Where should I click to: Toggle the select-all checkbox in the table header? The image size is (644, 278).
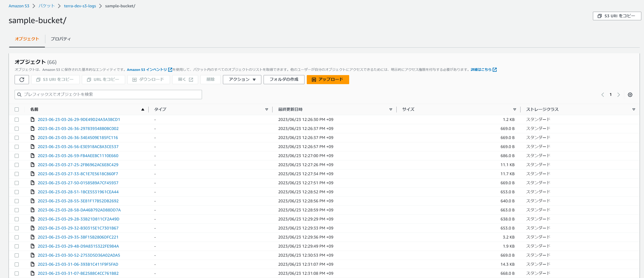17,109
